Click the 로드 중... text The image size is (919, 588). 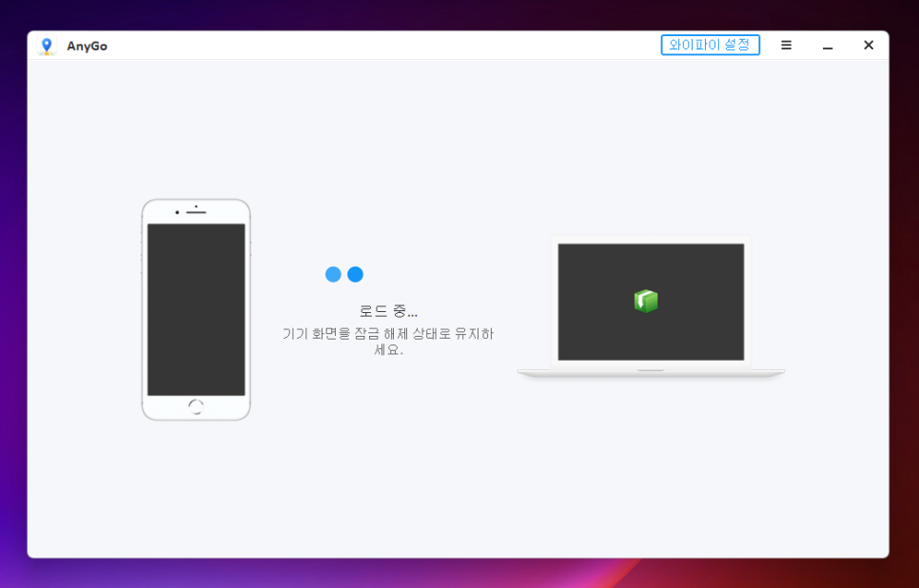[x=388, y=311]
